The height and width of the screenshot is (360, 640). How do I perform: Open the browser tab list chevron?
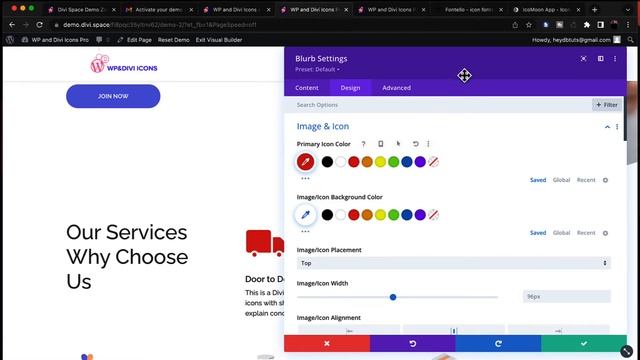[x=628, y=9]
